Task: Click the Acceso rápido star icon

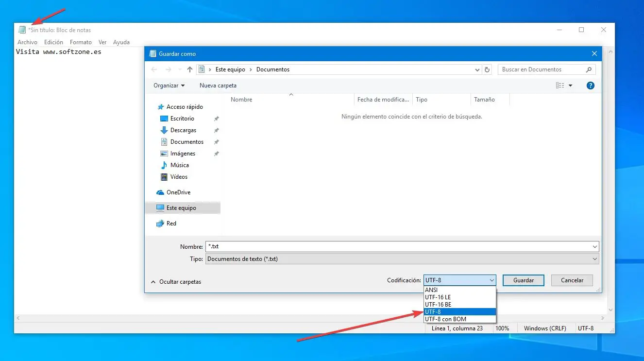Action: [160, 107]
